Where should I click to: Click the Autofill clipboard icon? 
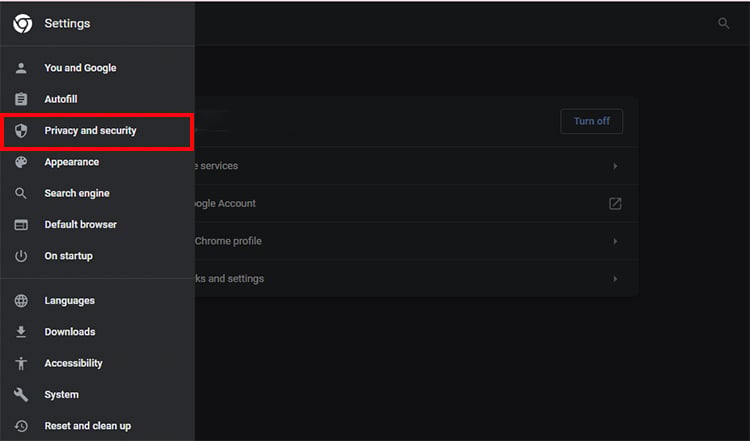point(21,99)
